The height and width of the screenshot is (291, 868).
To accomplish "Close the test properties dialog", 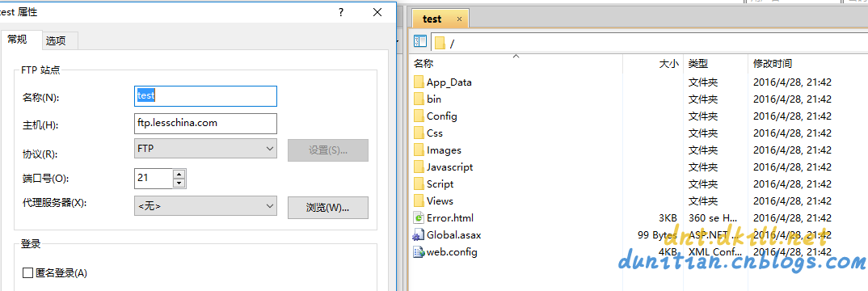I will point(377,12).
